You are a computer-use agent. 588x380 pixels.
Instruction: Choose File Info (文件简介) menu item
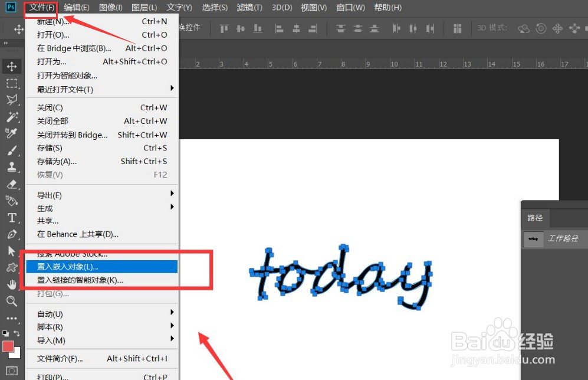pos(102,359)
